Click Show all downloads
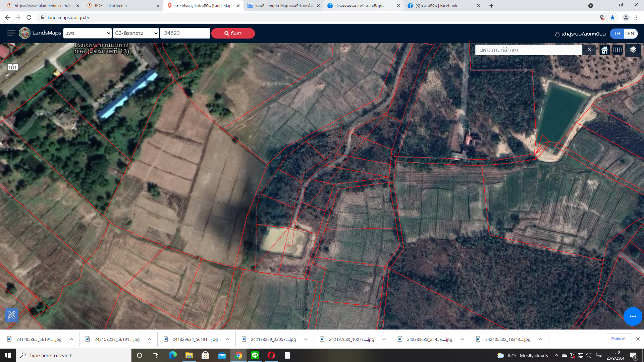 pyautogui.click(x=619, y=339)
